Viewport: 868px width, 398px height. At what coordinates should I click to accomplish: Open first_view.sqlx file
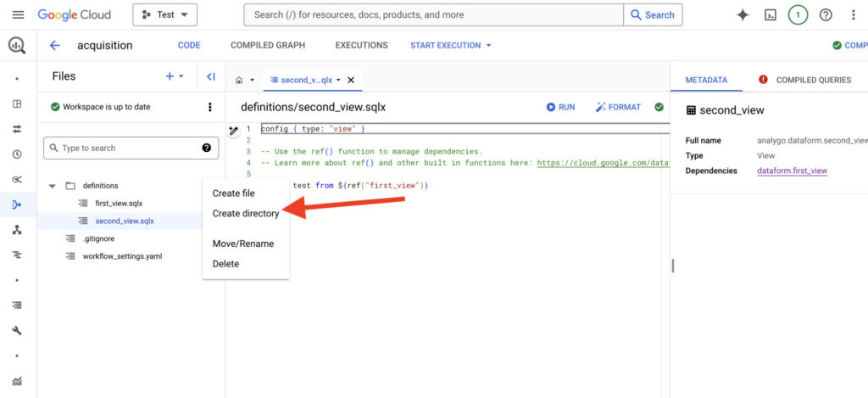119,204
